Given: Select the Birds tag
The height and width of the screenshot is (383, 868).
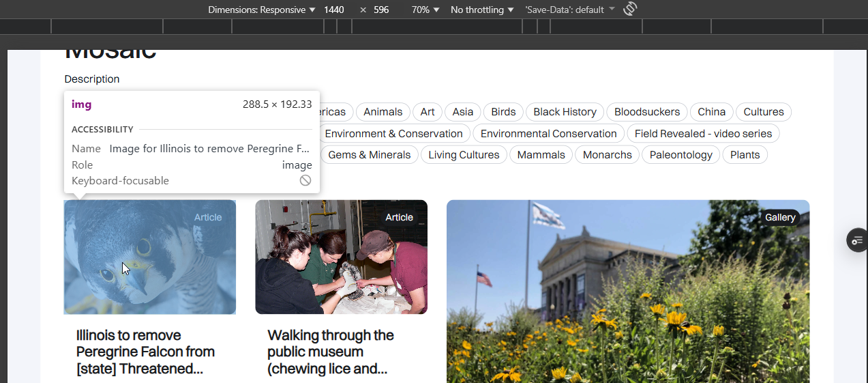Looking at the screenshot, I should [503, 112].
